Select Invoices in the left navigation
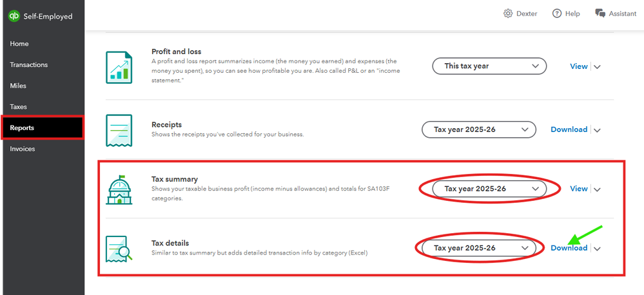This screenshot has width=644, height=295. [23, 149]
